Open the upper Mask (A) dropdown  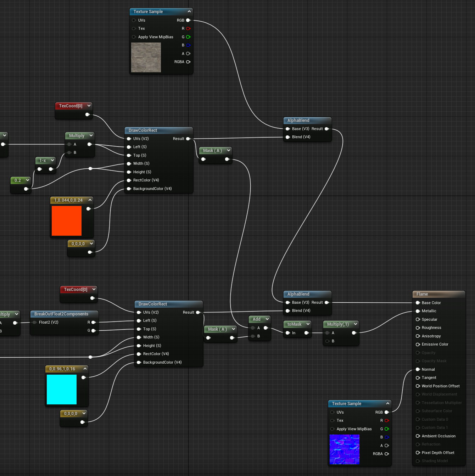pyautogui.click(x=228, y=150)
